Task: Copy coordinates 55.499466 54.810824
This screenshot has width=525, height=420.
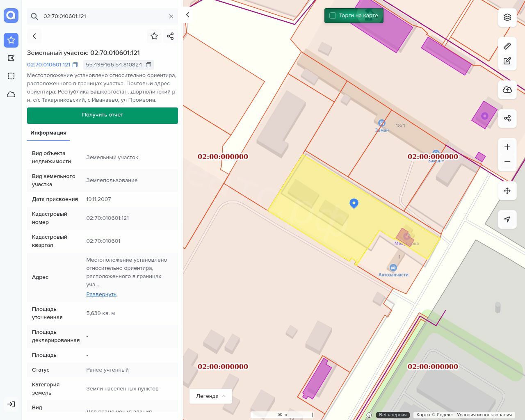Action: point(148,65)
